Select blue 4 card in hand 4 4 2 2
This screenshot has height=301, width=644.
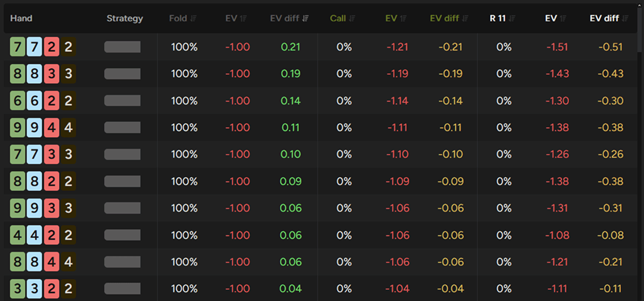[x=35, y=235]
